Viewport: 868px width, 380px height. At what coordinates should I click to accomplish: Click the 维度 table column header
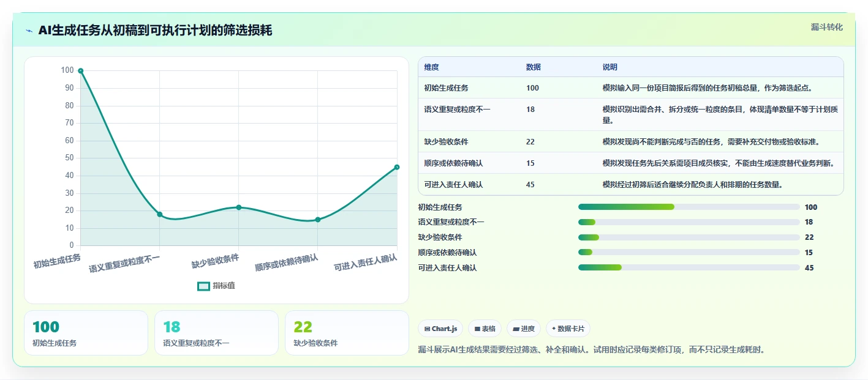[431, 67]
